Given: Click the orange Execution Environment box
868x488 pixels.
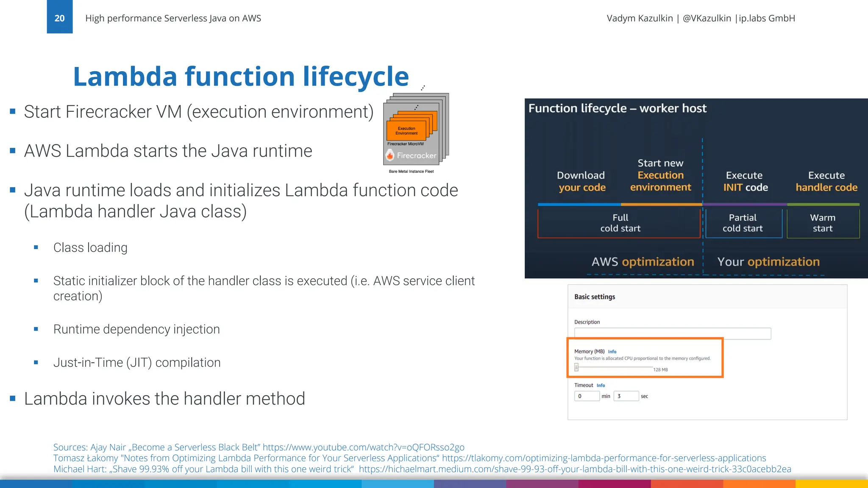Looking at the screenshot, I should (406, 131).
